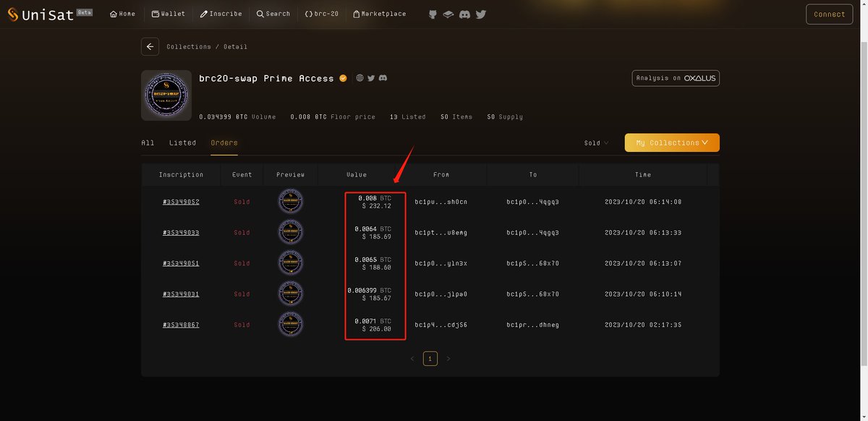Click the Value column header
Screen dimensions: 868x421
[x=357, y=175]
